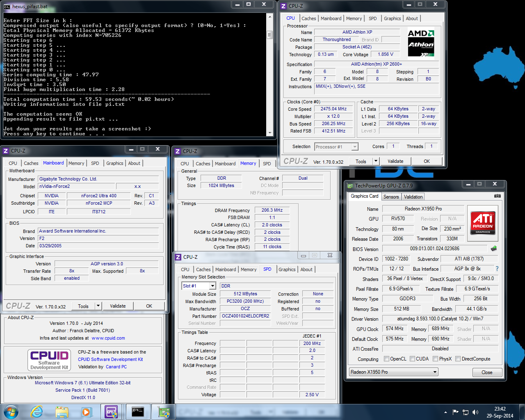The height and width of the screenshot is (420, 525).
Task: Click the CPUID Software Development Kit logo
Action: coord(49,360)
